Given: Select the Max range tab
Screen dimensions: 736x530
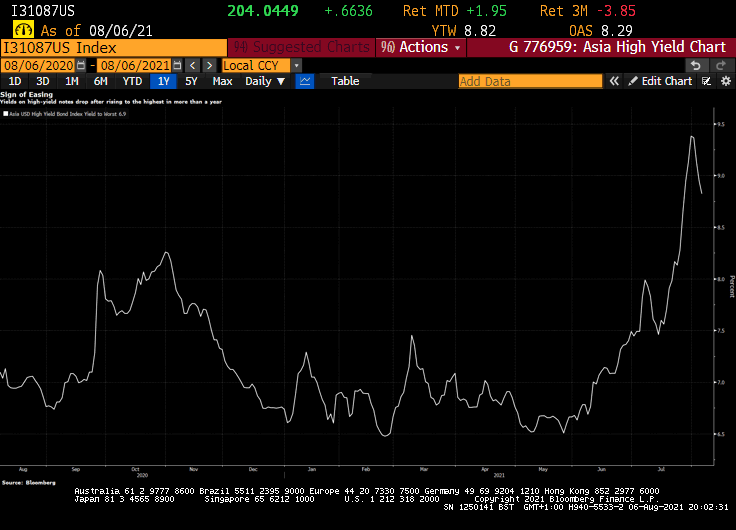Looking at the screenshot, I should click(222, 81).
